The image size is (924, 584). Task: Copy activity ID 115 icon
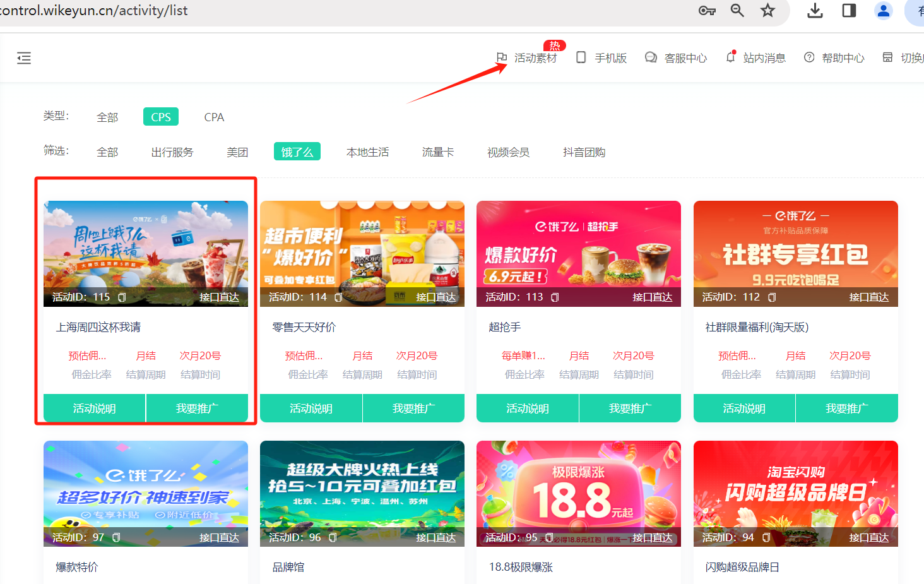pos(122,297)
